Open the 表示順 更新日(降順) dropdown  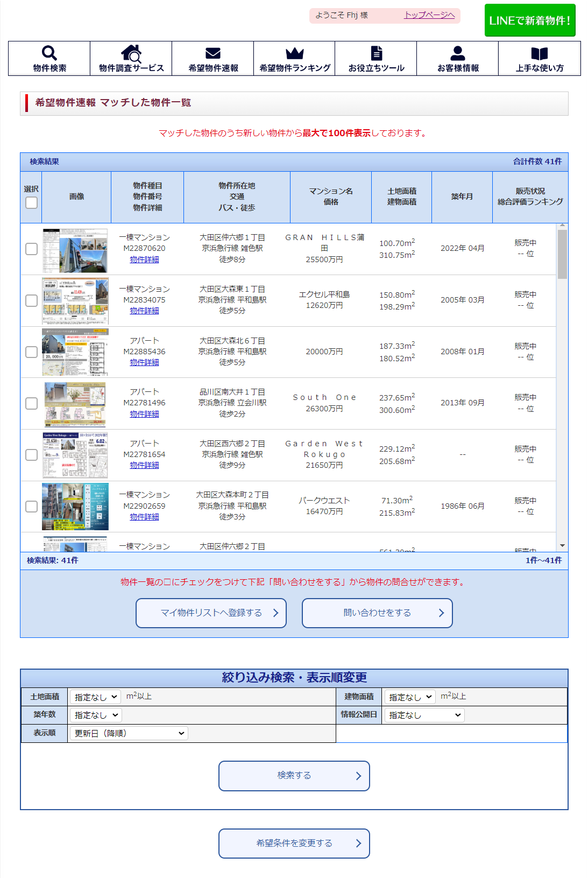pyautogui.click(x=129, y=733)
